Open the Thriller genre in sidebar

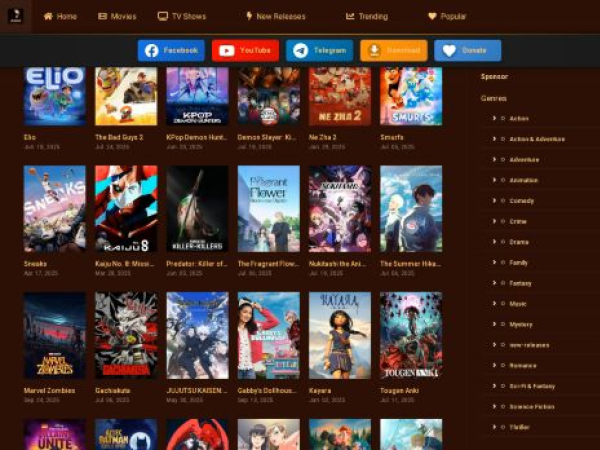521,426
